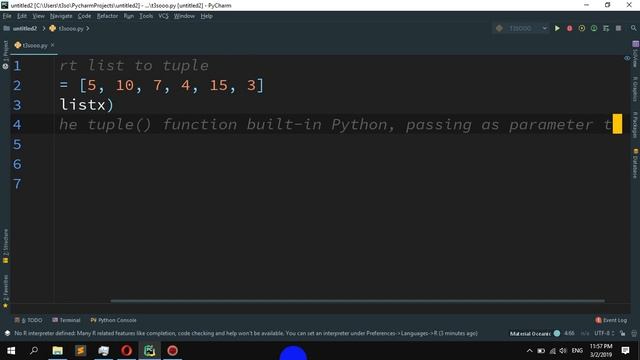Viewport: 640px width, 360px height.
Task: Click the eye inspection icon in editor
Action: 627,58
